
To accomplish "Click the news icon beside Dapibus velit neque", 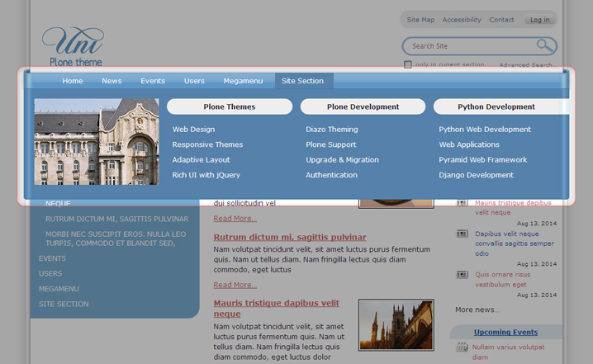I will click(x=463, y=234).
